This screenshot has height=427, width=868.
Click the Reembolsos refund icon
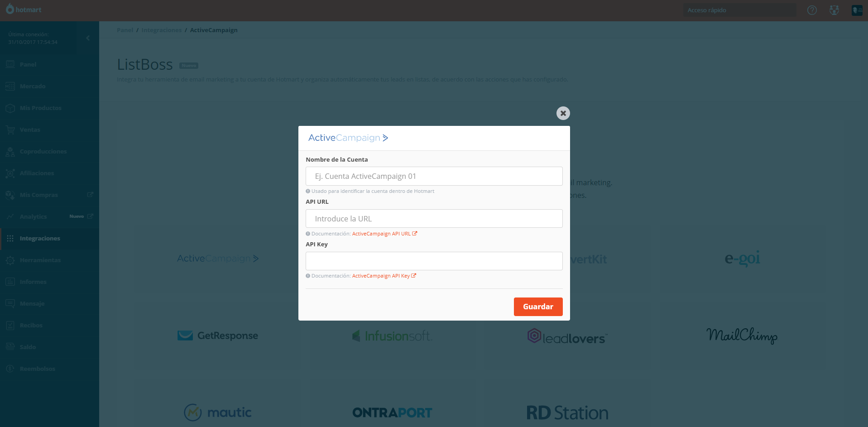[x=10, y=369]
